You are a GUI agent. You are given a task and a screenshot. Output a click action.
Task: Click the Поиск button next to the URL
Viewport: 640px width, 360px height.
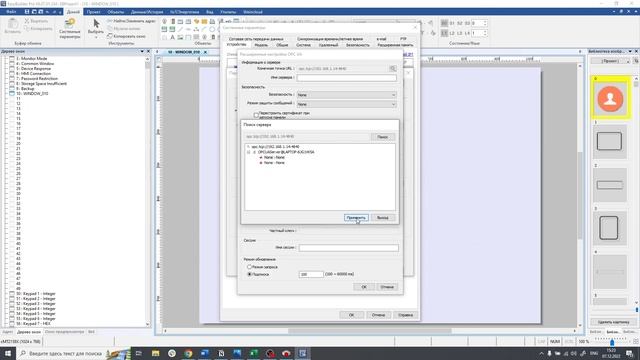pos(382,137)
